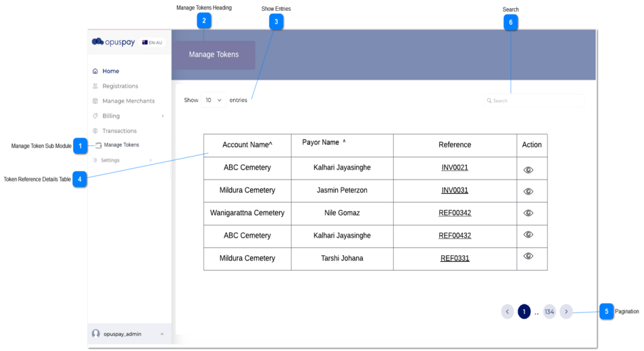Viewport: 644px width, 351px height.
Task: Click the Manage Tokens heading tab
Action: (x=214, y=55)
